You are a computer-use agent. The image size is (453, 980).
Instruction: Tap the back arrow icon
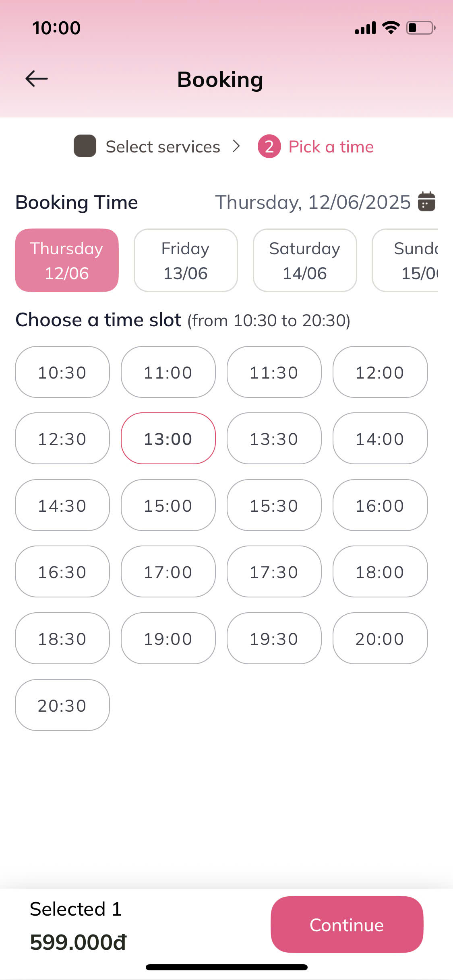[x=37, y=79]
